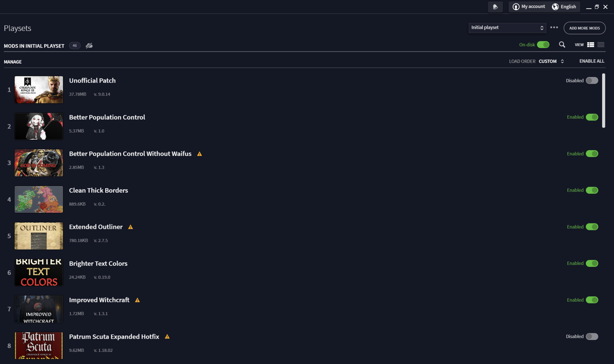Open Extended Outliner thumbnail

[39, 236]
